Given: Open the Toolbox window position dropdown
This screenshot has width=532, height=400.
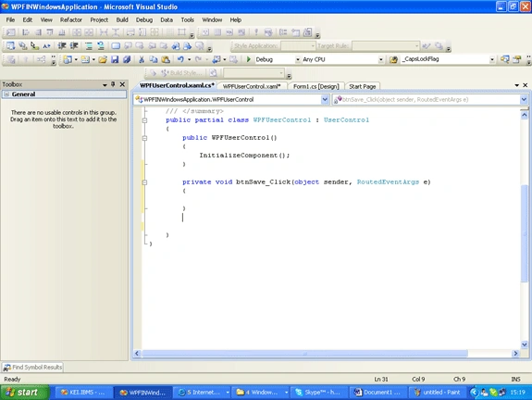Looking at the screenshot, I should (x=105, y=84).
